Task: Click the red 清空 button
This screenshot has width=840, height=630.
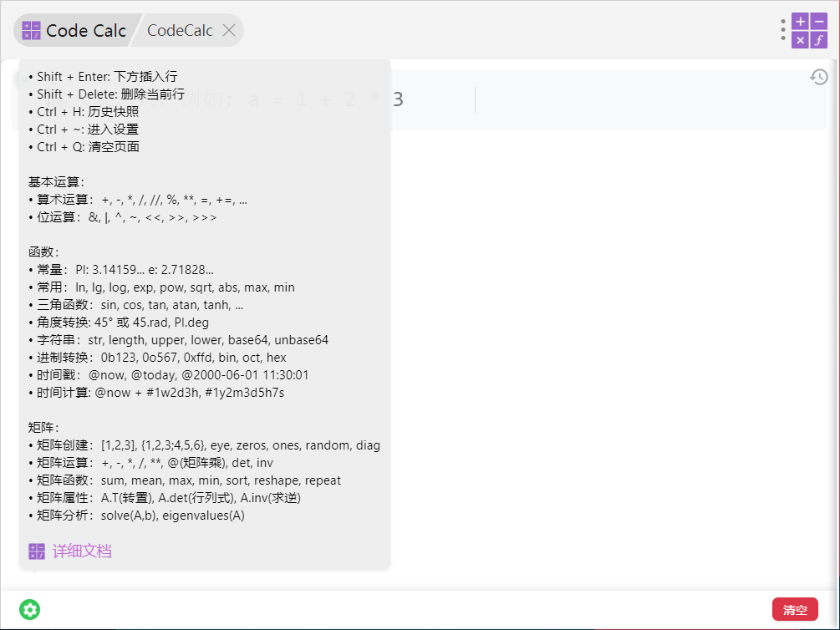Action: 795,610
